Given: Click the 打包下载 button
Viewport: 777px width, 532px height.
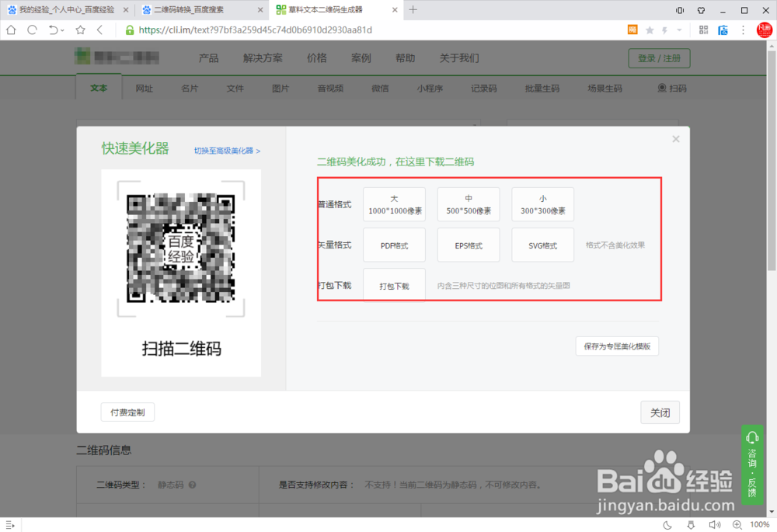Looking at the screenshot, I should click(x=395, y=285).
